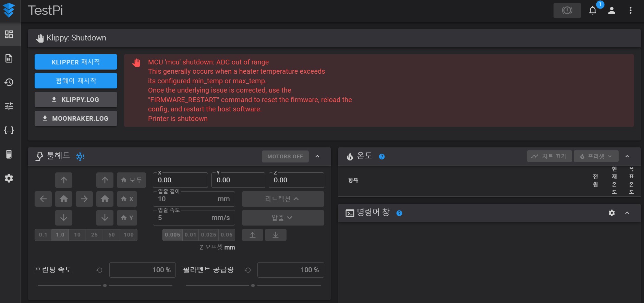Home the Y axis button

(x=127, y=218)
